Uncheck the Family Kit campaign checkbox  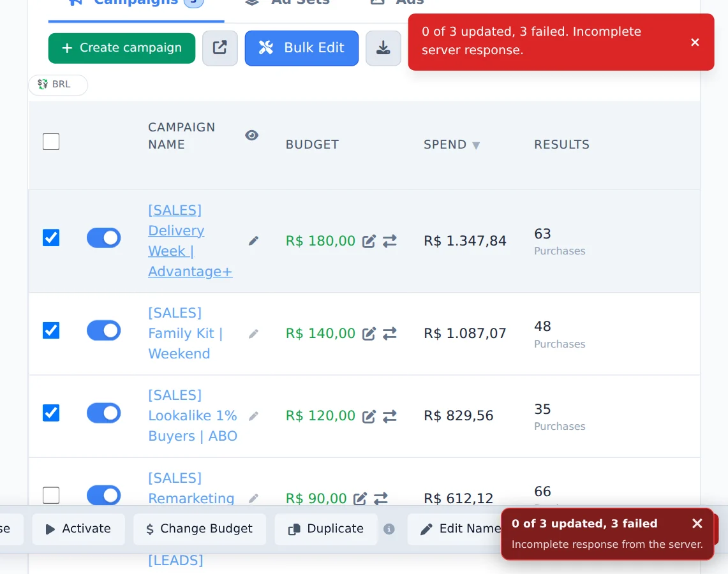coord(51,330)
